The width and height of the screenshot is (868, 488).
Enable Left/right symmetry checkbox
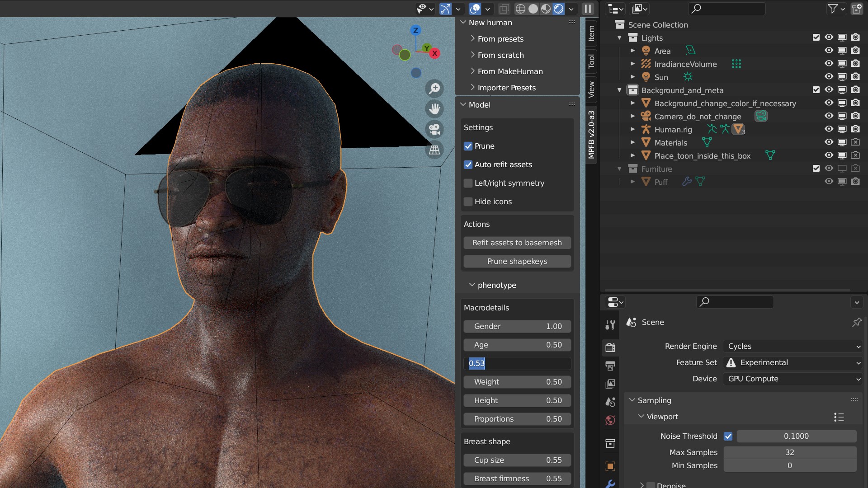(467, 183)
